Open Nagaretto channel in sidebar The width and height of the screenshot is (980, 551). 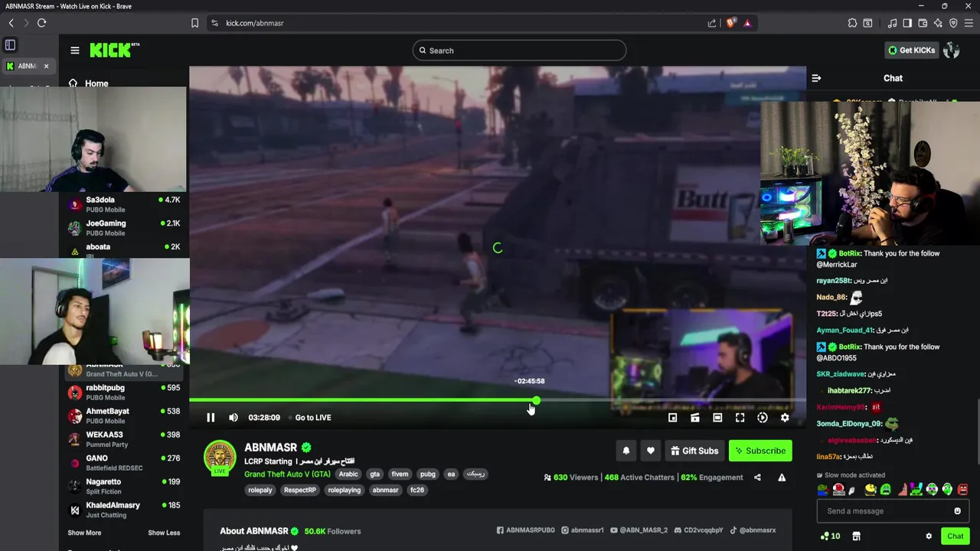[124, 487]
